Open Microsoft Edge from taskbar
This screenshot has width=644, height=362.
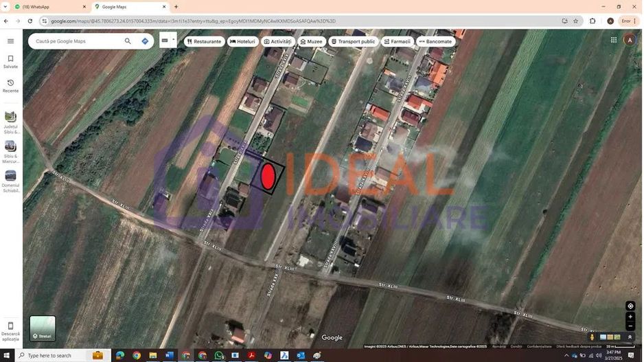tap(120, 355)
